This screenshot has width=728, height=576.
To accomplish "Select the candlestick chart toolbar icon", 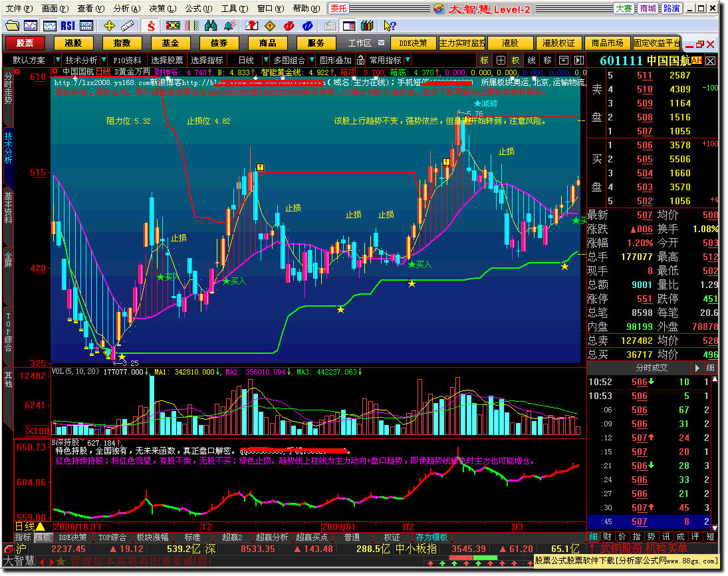I will click(x=49, y=25).
